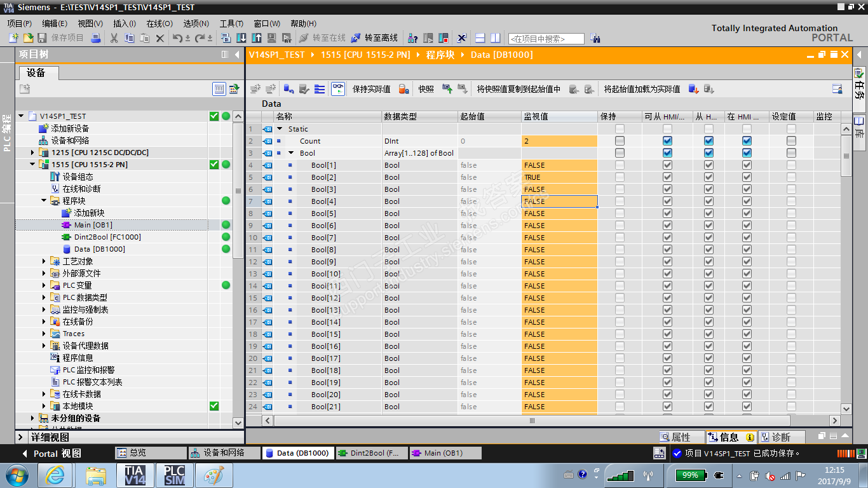Toggle setpoint checkbox for Bool array row
Viewport: 868px width, 488px height.
point(791,153)
